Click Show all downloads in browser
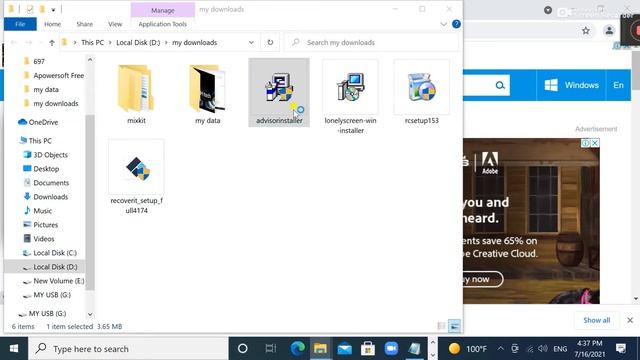Viewport: 640px width, 360px height. coord(597,320)
